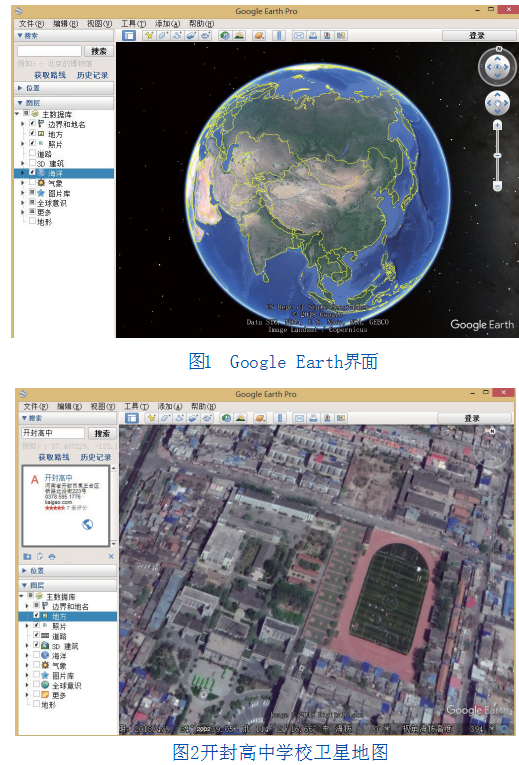This screenshot has width=519, height=765.
Task: Click the zoom slider beside the globe view
Action: (497, 156)
